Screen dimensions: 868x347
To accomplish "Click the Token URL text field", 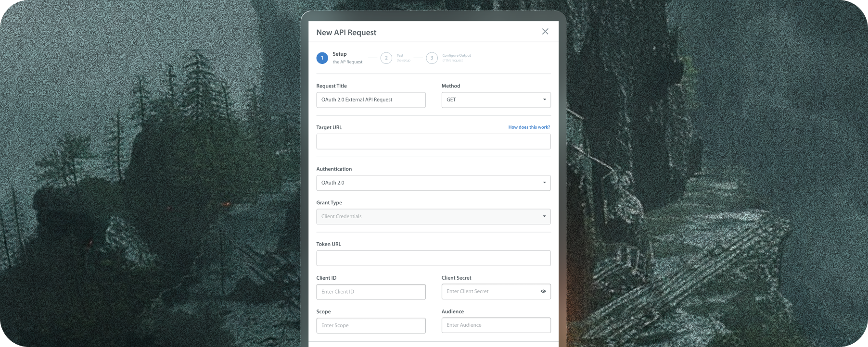I will coord(433,259).
